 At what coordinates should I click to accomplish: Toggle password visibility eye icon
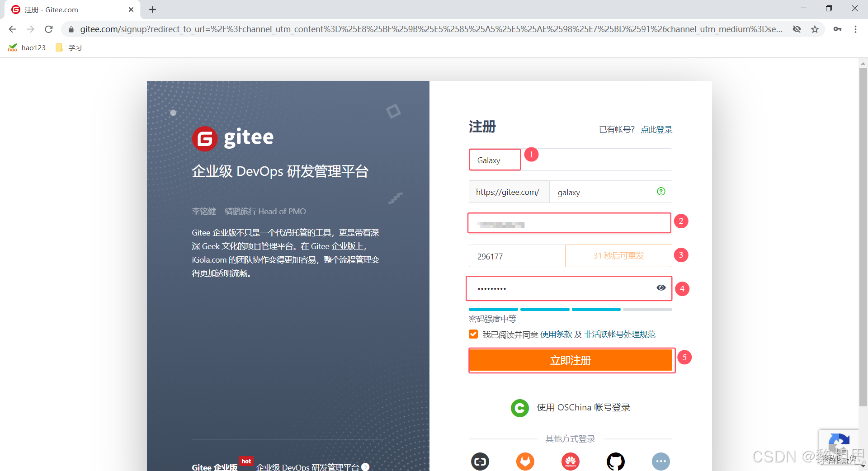pos(661,287)
